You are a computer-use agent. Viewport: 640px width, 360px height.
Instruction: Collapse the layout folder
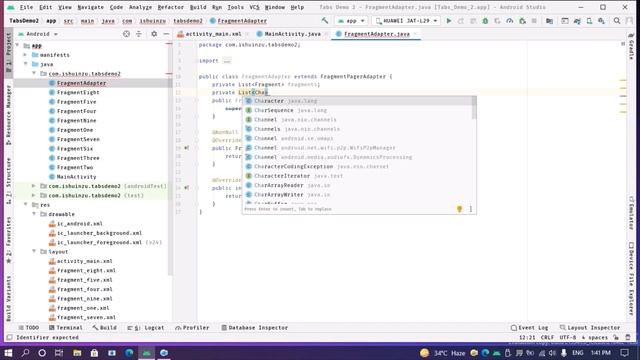(x=34, y=251)
